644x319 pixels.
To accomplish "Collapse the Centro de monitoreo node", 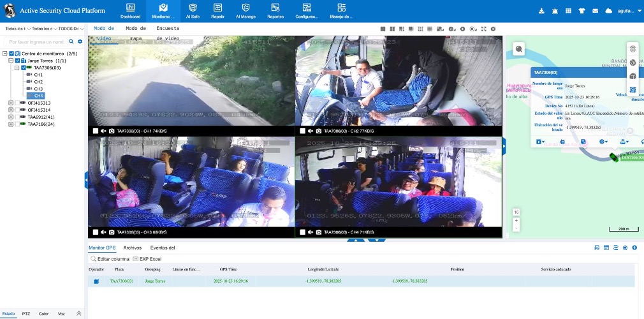I will (5, 54).
